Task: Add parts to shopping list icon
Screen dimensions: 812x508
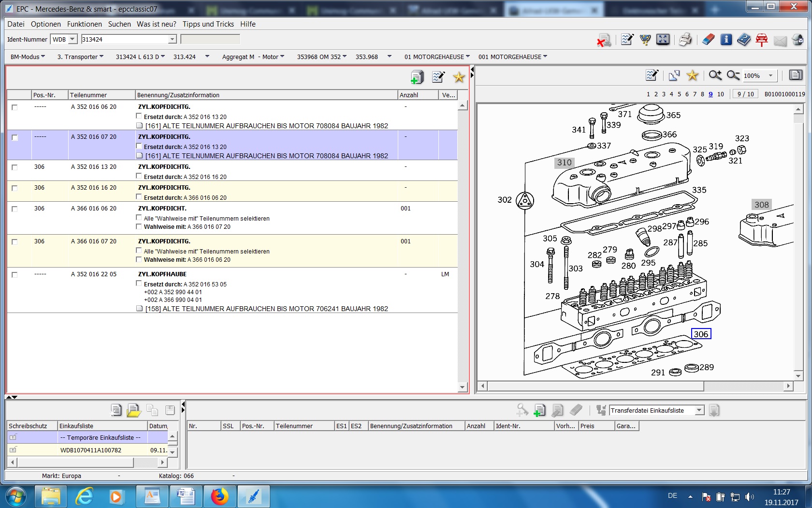Action: click(x=417, y=77)
